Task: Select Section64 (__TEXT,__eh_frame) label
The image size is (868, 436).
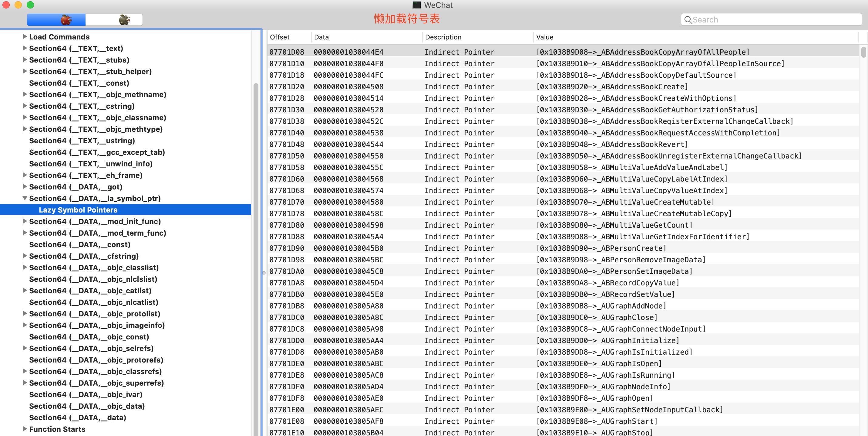Action: (x=86, y=175)
